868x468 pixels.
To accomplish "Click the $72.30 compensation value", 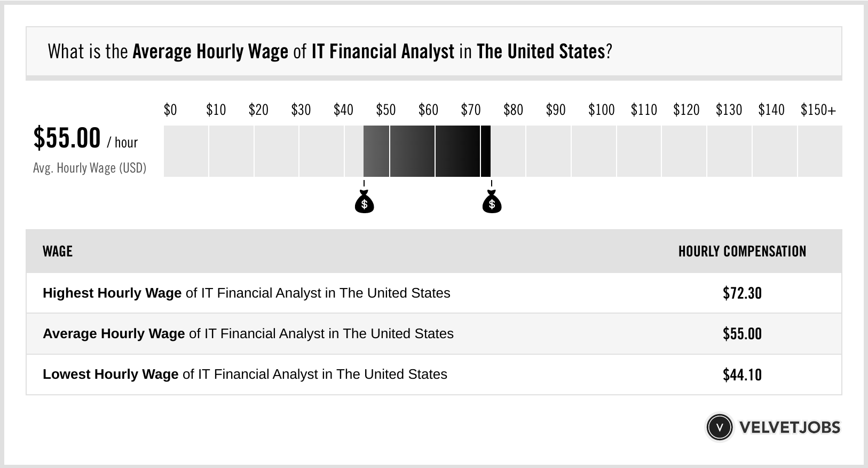I will point(742,293).
